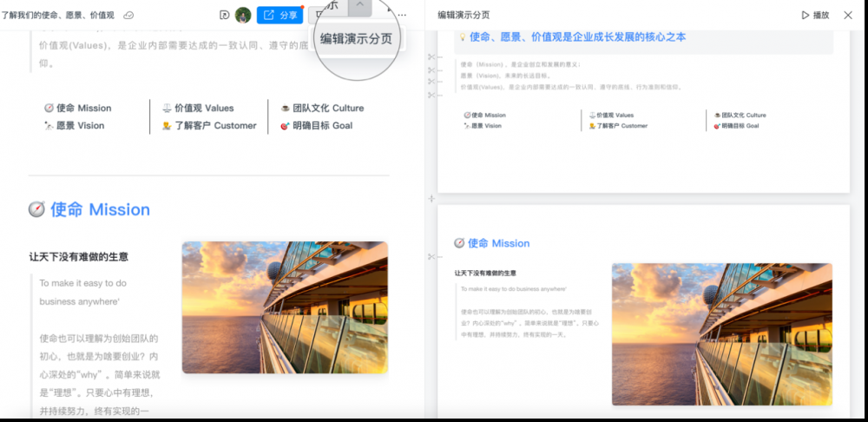Click blue 使命 Mission heading in panel slide
The height and width of the screenshot is (422, 868).
(x=499, y=243)
